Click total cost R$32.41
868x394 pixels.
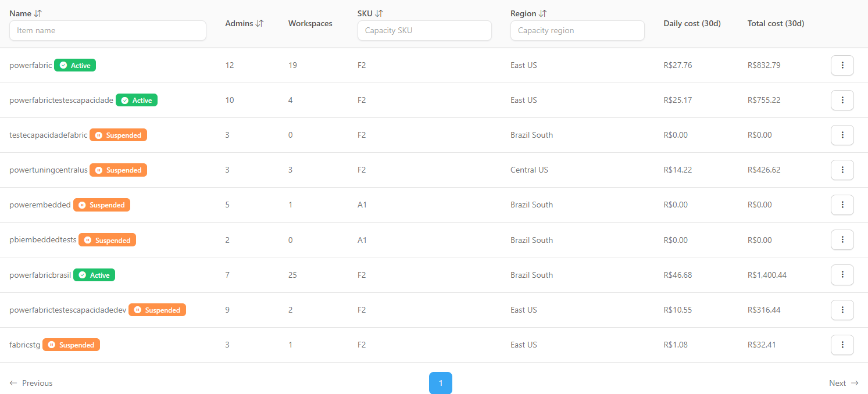point(762,345)
